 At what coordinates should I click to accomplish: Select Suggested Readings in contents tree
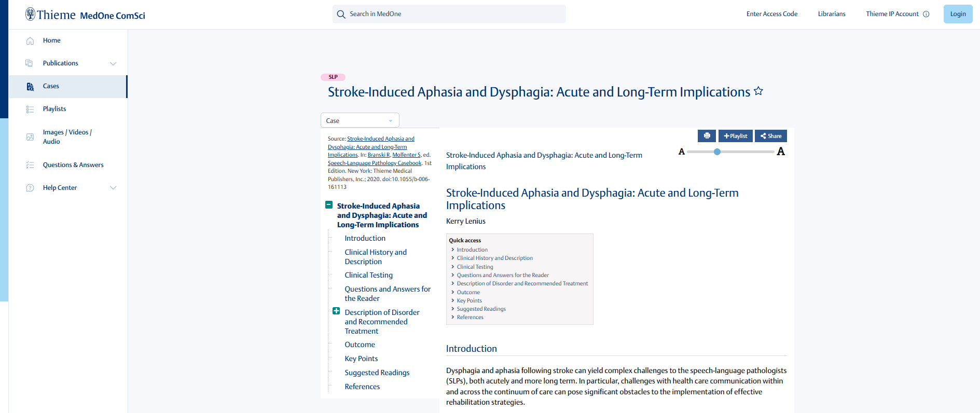click(377, 373)
